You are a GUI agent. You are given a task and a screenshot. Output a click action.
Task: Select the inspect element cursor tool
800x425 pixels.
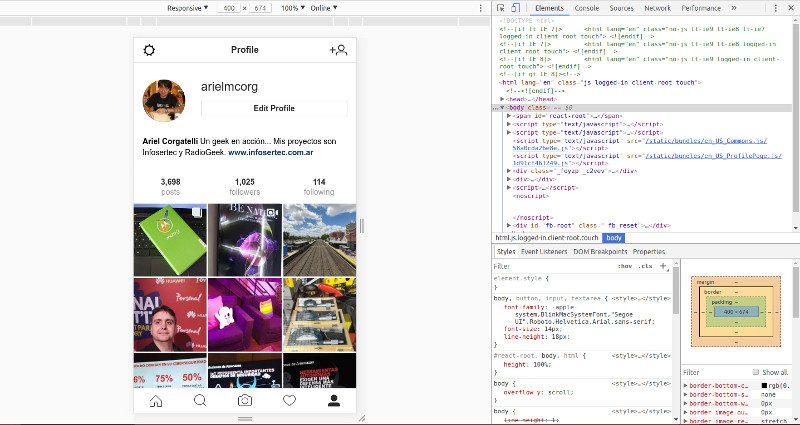click(x=502, y=8)
